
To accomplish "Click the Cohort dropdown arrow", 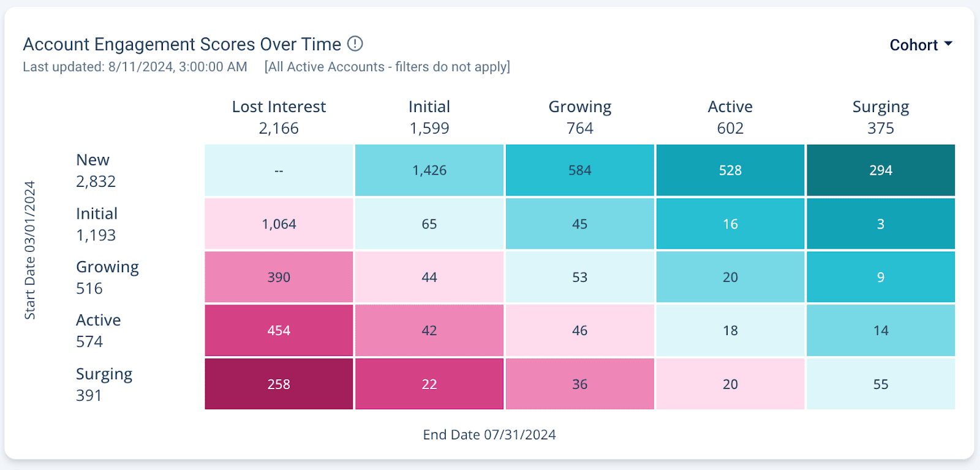I will coord(948,44).
